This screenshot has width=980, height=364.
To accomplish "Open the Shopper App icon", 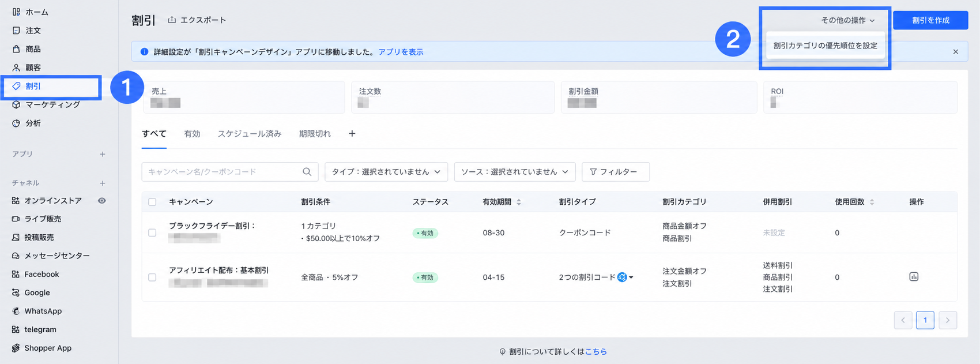I will [16, 348].
